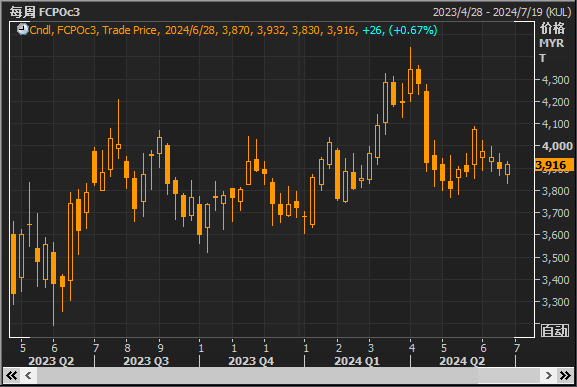Select the 2023 Q3 quarter label
This screenshot has height=387, width=577.
[x=146, y=361]
